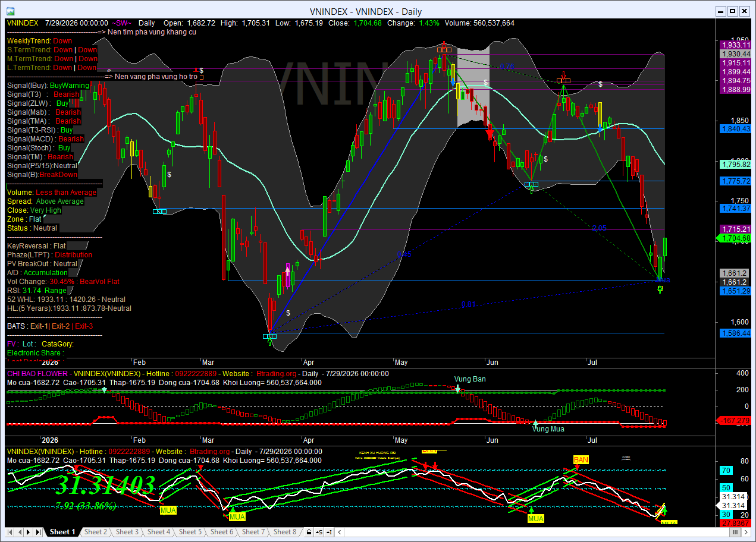The width and height of the screenshot is (756, 542).
Task: Click RSI: 31.74 Range text
Action: (36, 291)
